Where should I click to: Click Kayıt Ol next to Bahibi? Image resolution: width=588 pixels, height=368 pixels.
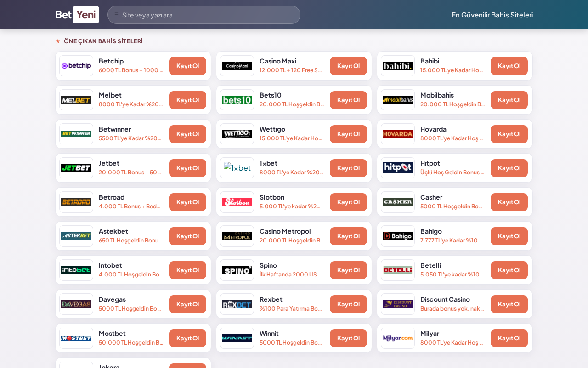click(509, 66)
